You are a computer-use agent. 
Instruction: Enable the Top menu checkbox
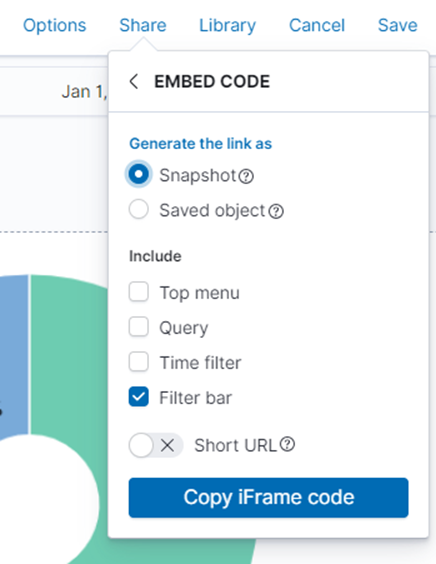(138, 291)
